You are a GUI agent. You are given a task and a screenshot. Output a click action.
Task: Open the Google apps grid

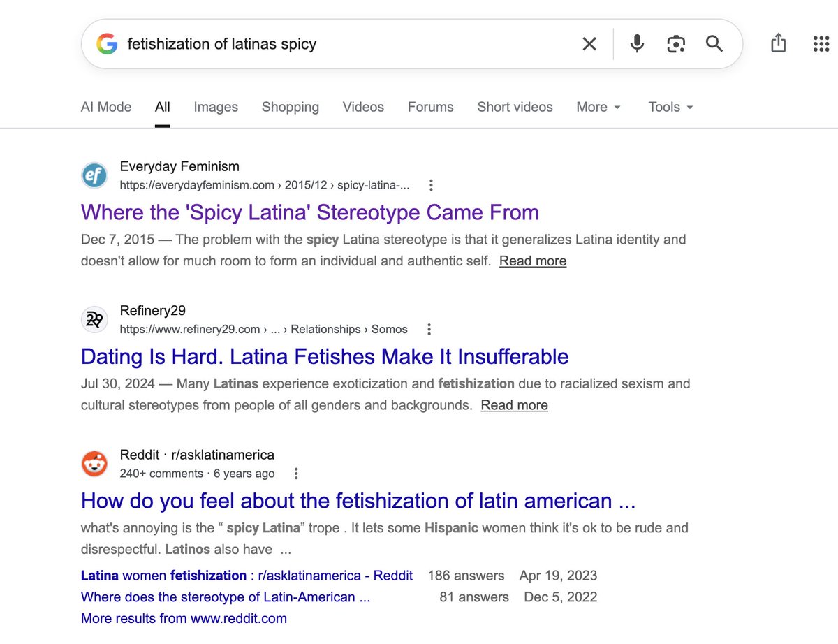821,44
